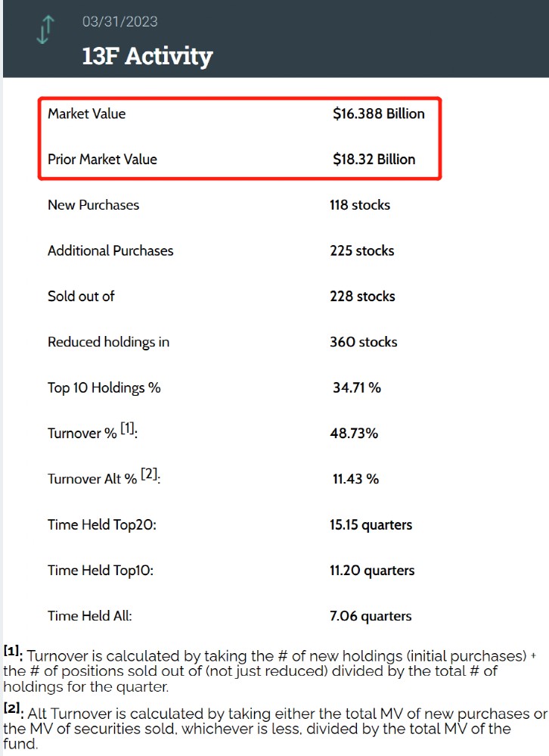Open the 225 stocks additional purchases value
549x756 pixels.
pos(361,250)
